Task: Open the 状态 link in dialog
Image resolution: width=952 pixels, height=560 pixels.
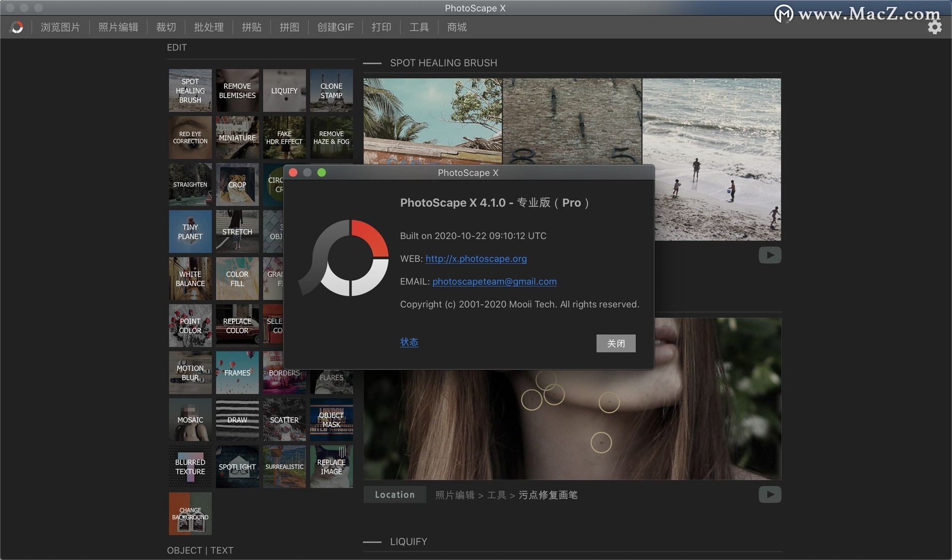Action: (409, 342)
